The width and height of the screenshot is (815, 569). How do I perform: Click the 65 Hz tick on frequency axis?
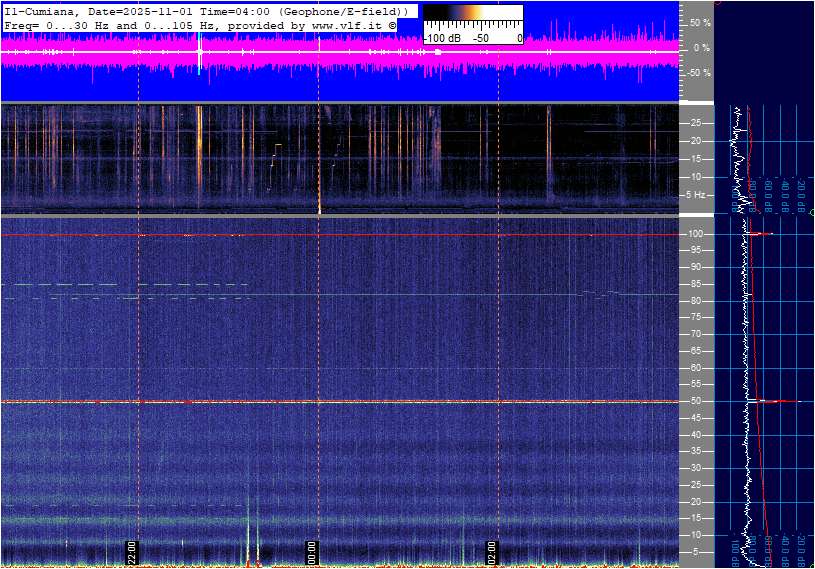tap(697, 351)
